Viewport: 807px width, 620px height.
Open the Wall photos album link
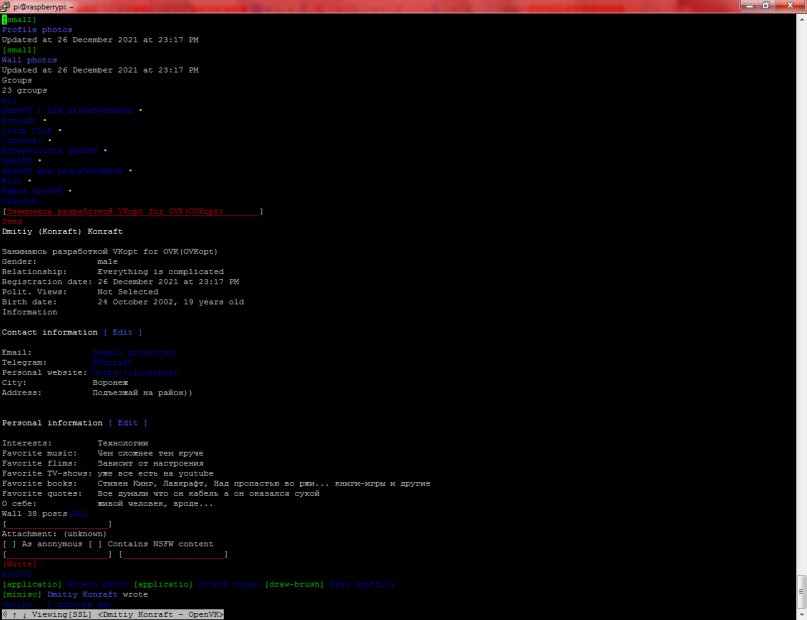29,60
